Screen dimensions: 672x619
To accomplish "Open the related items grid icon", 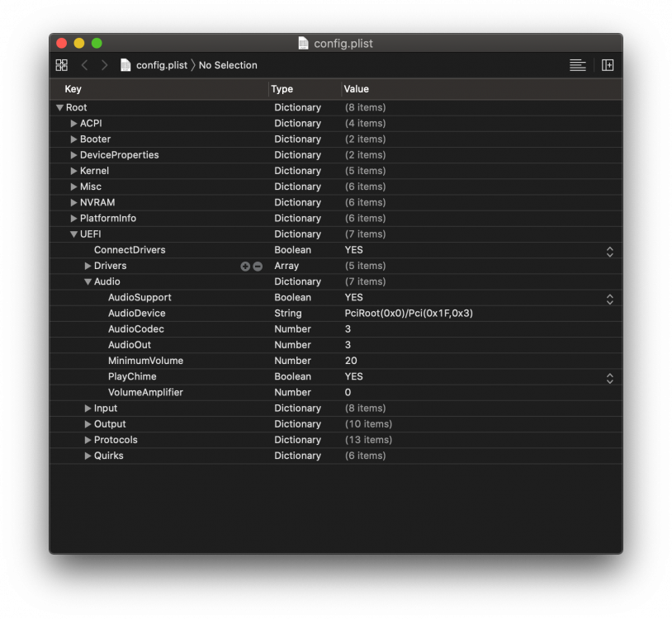I will click(61, 65).
